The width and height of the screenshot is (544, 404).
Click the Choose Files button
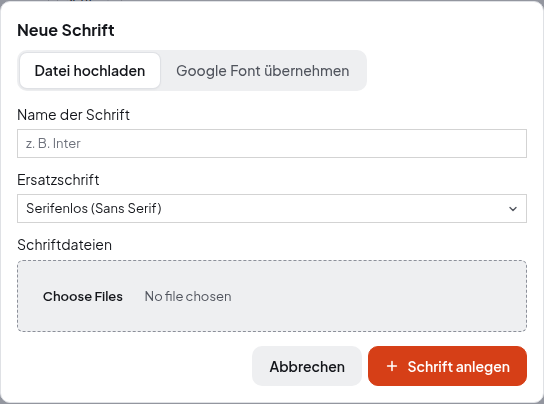[x=83, y=296]
